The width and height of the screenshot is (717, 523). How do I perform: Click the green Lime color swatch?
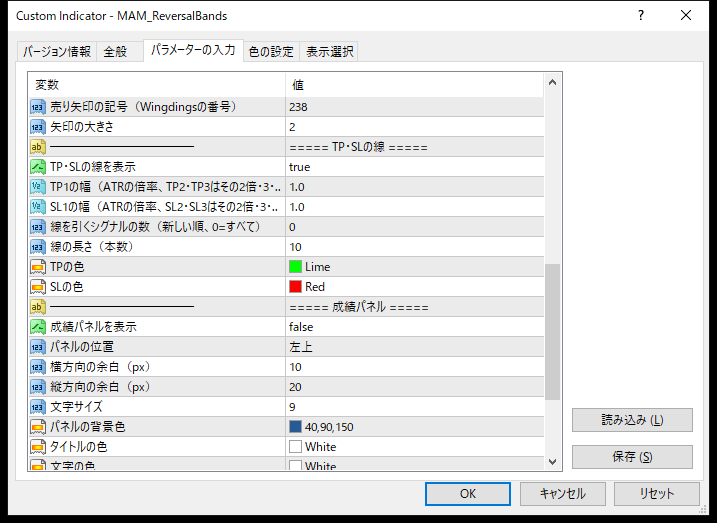pyautogui.click(x=295, y=267)
